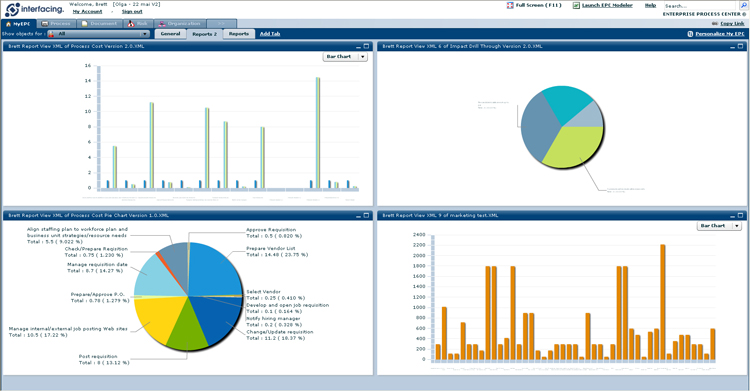The image size is (750, 391).
Task: Click the tallest orange bar near 2200
Action: pos(662,302)
